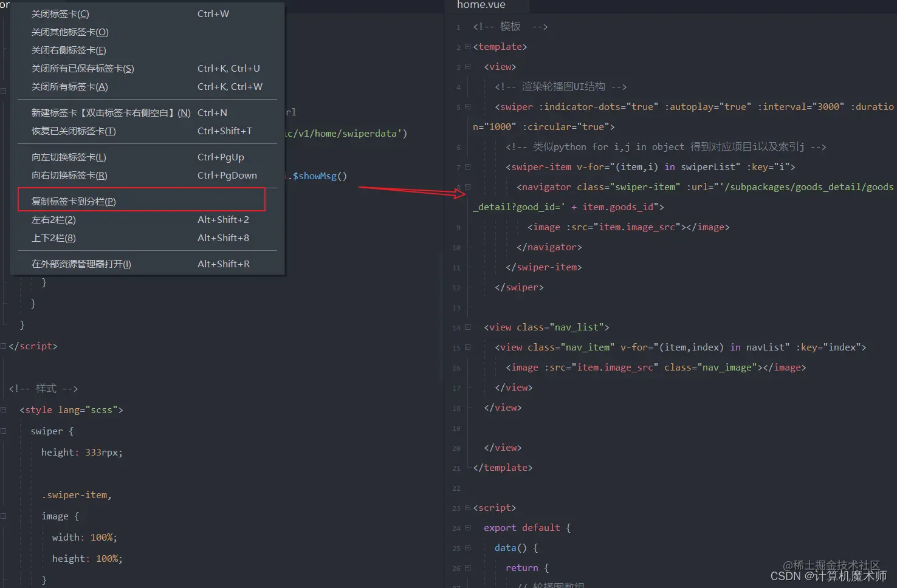This screenshot has width=897, height=588.
Task: Collapse the return fold on line 26
Action: pos(467,567)
